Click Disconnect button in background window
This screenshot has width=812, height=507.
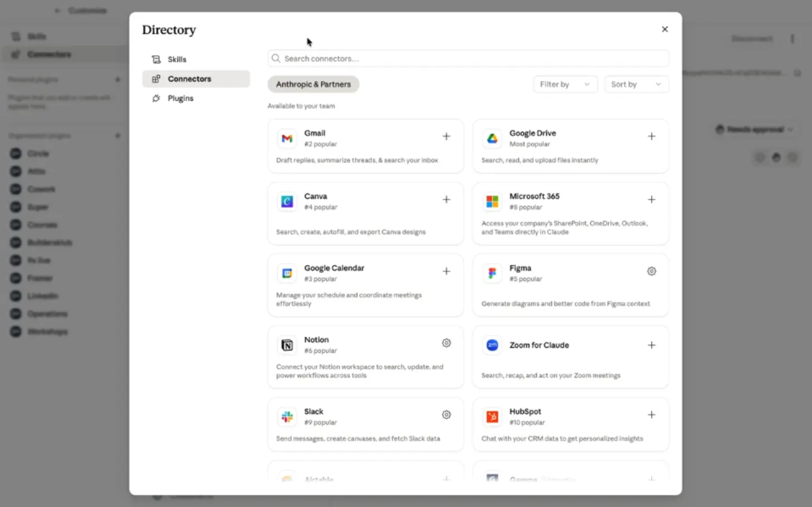point(752,38)
